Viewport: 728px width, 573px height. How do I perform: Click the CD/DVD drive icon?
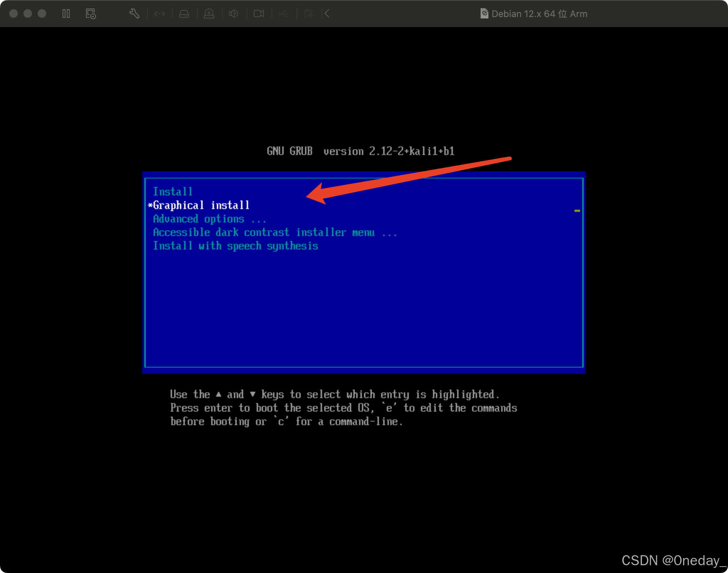pos(209,14)
